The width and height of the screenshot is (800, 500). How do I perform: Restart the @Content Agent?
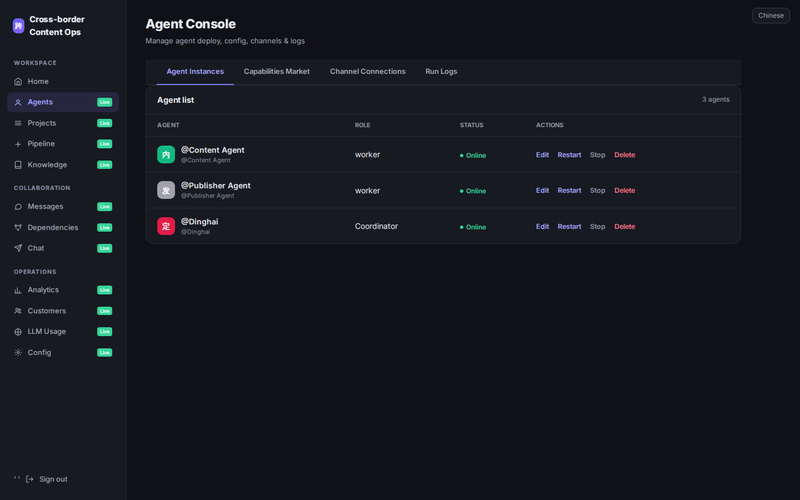(569, 155)
